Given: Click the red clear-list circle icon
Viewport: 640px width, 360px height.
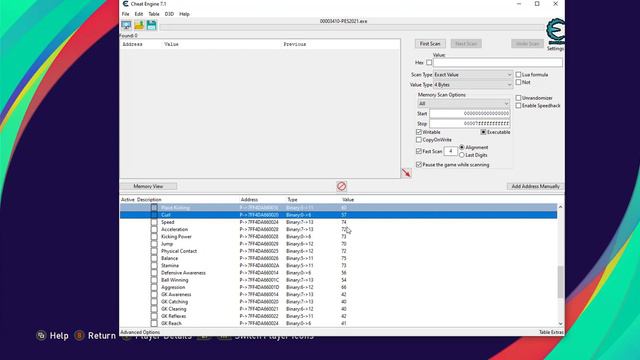Looking at the screenshot, I should tap(342, 186).
